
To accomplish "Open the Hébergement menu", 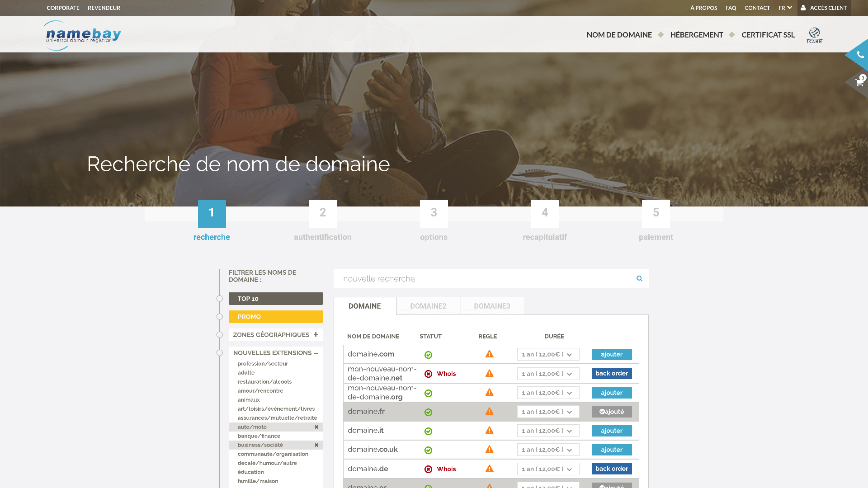I will tap(696, 35).
